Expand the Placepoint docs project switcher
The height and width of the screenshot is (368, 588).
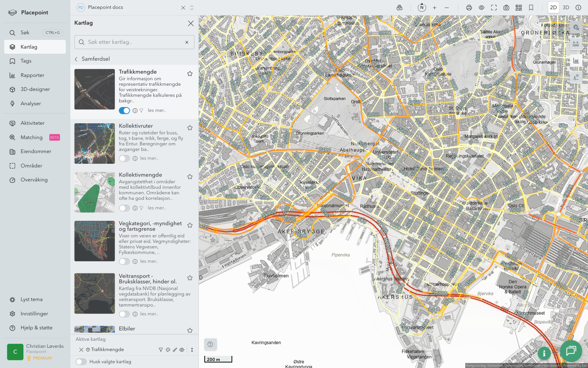click(x=192, y=7)
